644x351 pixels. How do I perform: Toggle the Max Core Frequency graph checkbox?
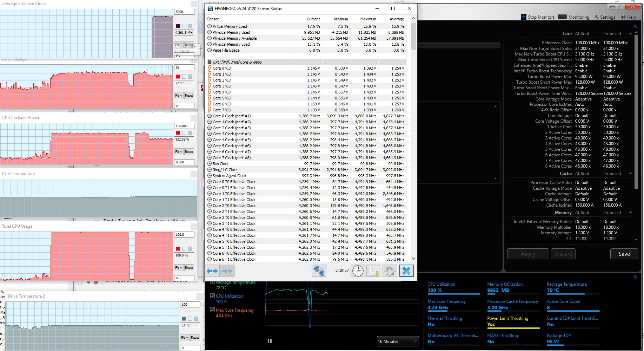coord(212,310)
